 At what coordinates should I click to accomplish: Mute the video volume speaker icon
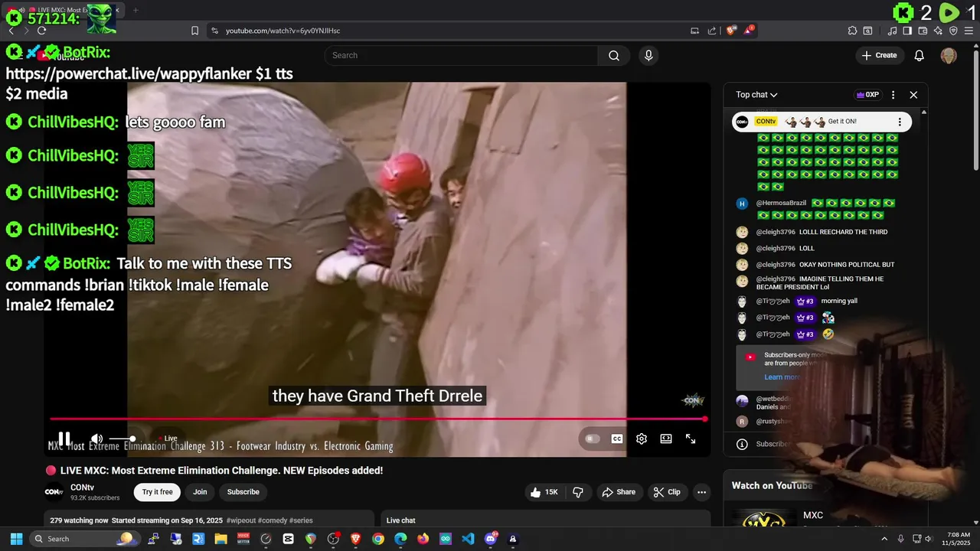[96, 439]
